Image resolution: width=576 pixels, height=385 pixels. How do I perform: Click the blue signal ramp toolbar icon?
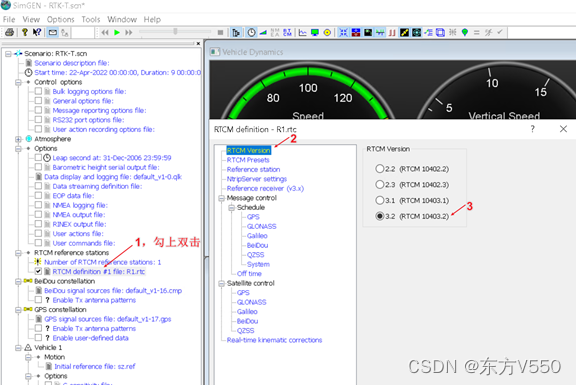coord(263,32)
